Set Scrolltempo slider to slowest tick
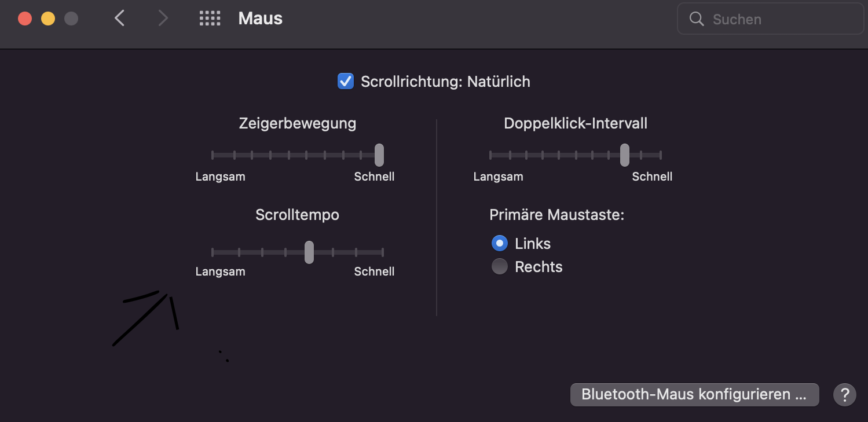The width and height of the screenshot is (868, 422). click(213, 252)
